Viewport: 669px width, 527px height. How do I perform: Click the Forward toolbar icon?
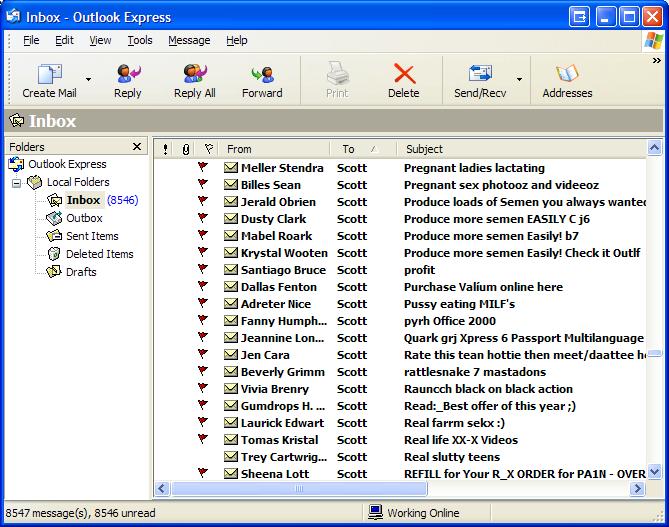click(262, 74)
